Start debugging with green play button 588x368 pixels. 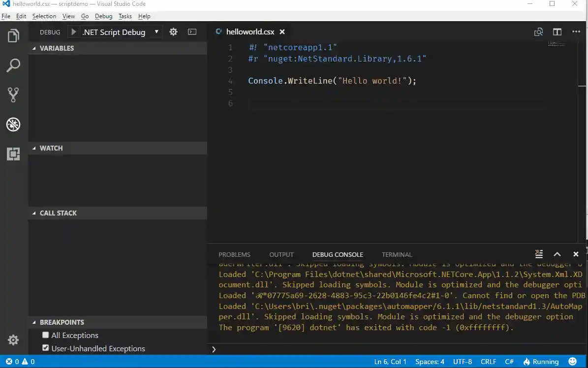tap(73, 32)
